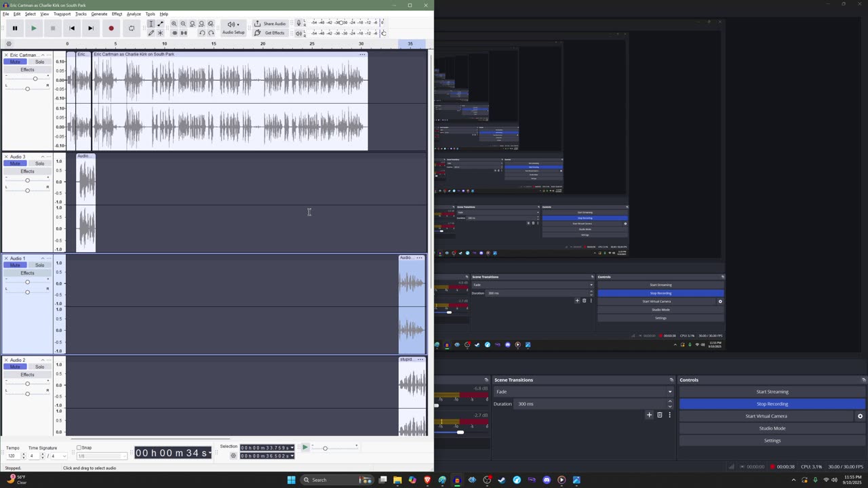
Task: Open the timeline options gear
Action: click(9, 44)
